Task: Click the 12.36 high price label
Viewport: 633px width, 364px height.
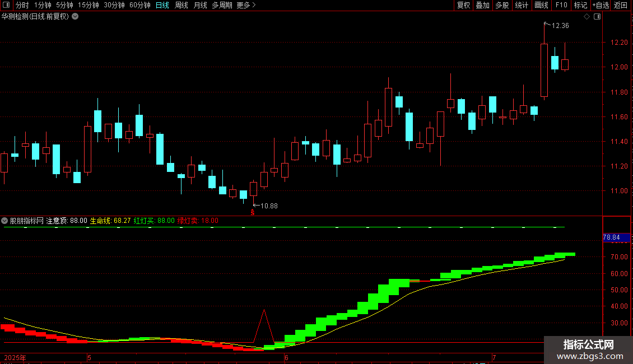Action: point(560,26)
